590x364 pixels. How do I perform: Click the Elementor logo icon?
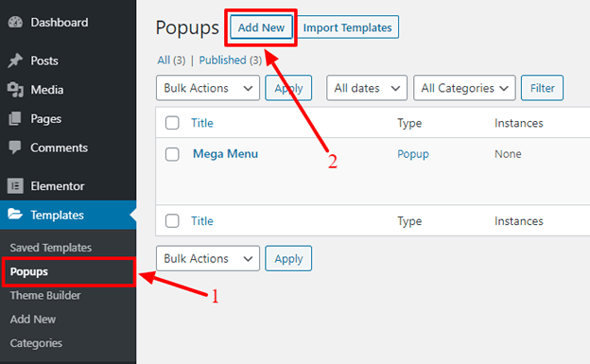[15, 186]
